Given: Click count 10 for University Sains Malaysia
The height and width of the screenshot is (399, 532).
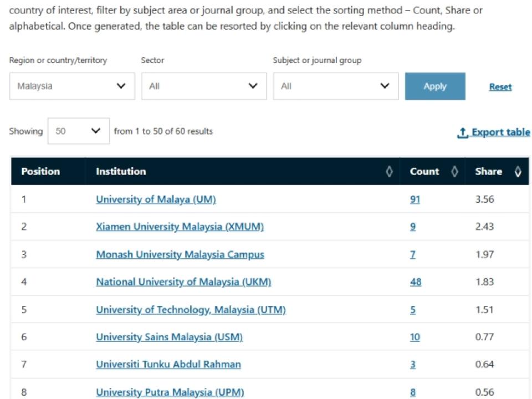Looking at the screenshot, I should (415, 337).
